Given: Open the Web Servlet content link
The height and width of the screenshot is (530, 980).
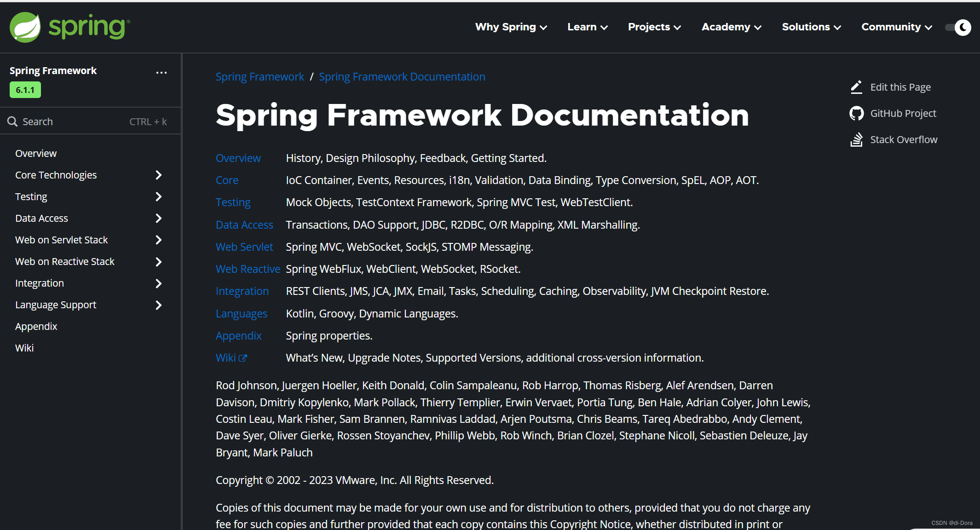Looking at the screenshot, I should (x=244, y=247).
